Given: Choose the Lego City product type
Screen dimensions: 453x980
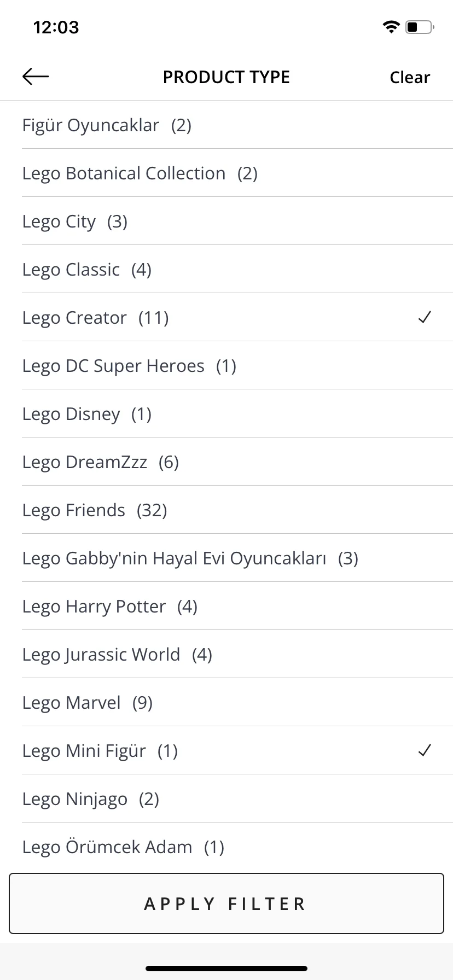Looking at the screenshot, I should [237, 221].
